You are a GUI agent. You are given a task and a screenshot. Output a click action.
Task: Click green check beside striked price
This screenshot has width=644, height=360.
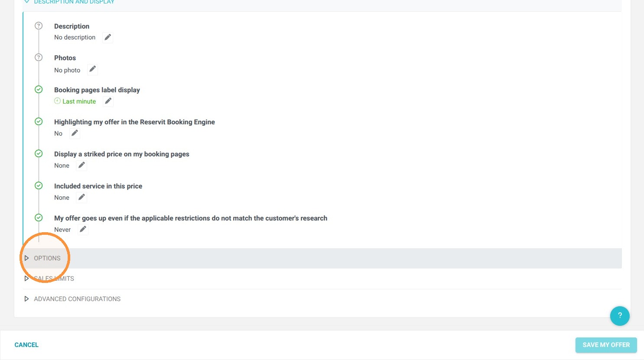tap(39, 153)
